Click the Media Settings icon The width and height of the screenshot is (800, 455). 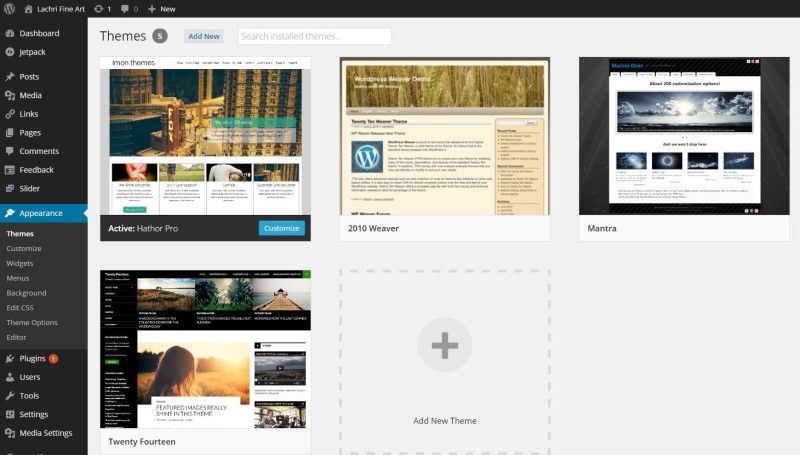[10, 433]
